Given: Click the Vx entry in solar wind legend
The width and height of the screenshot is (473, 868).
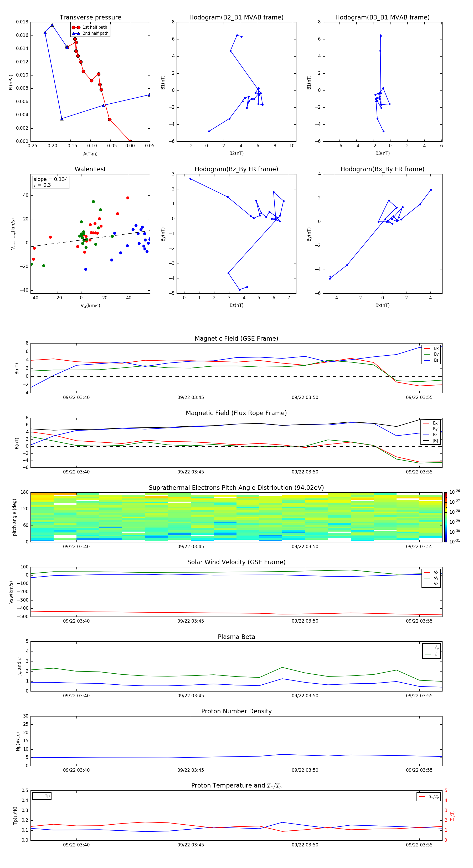Looking at the screenshot, I should (x=431, y=572).
